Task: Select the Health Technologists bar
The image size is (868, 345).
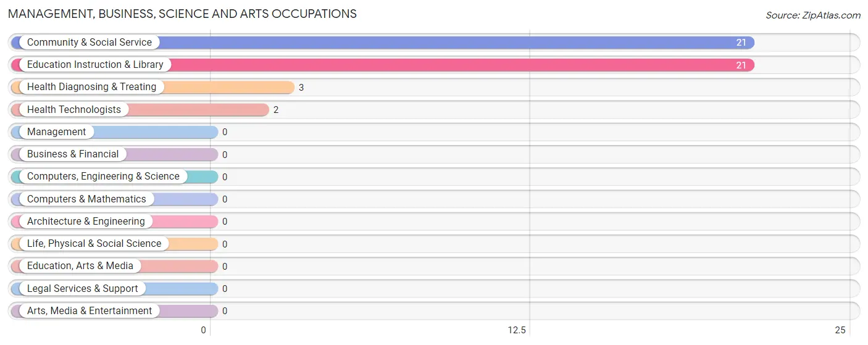Action: [x=140, y=110]
